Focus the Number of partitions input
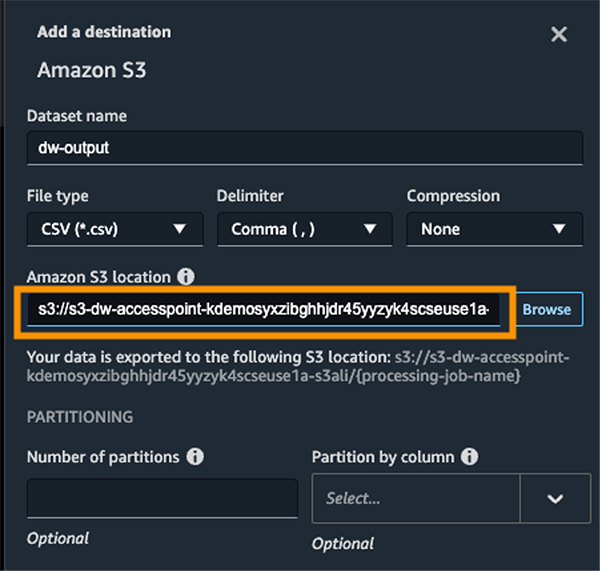Screen dimensions: 600x571 click(162, 498)
